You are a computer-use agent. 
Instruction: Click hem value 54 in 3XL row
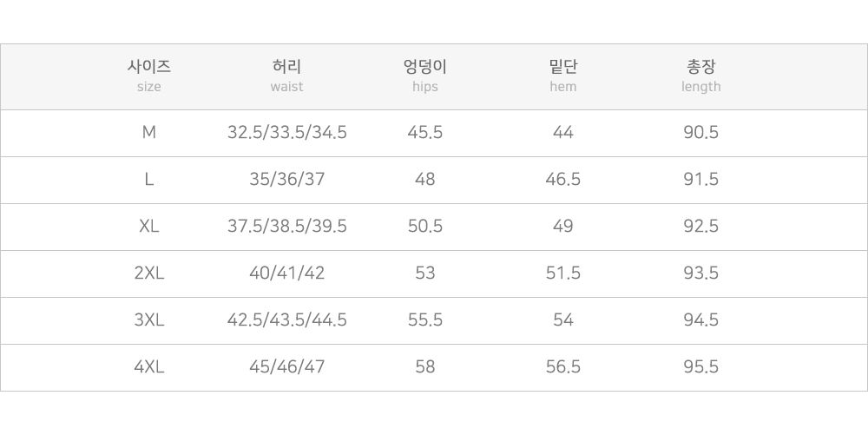[x=563, y=320]
